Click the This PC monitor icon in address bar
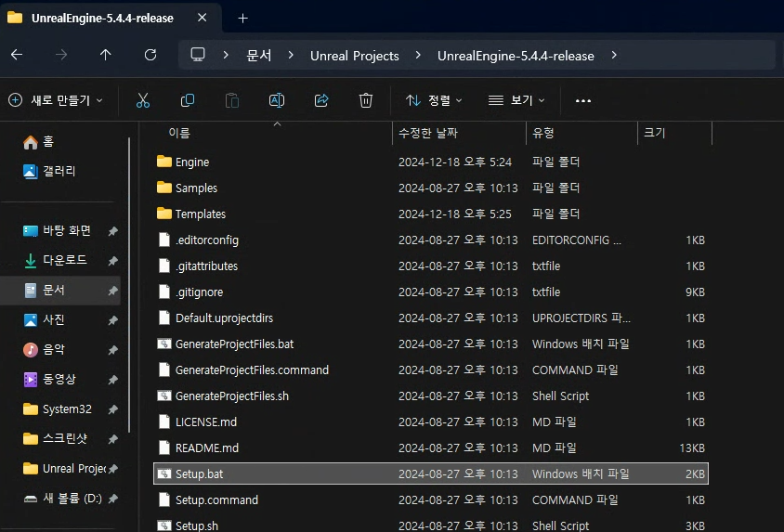The height and width of the screenshot is (532, 784). [x=198, y=55]
